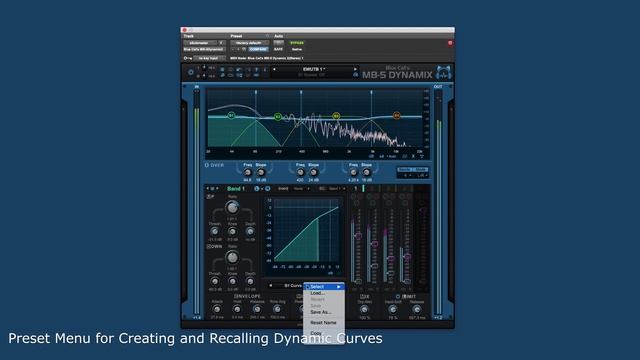This screenshot has width=640, height=360.
Task: Click the COMPARE button in plugin header
Action: (258, 49)
